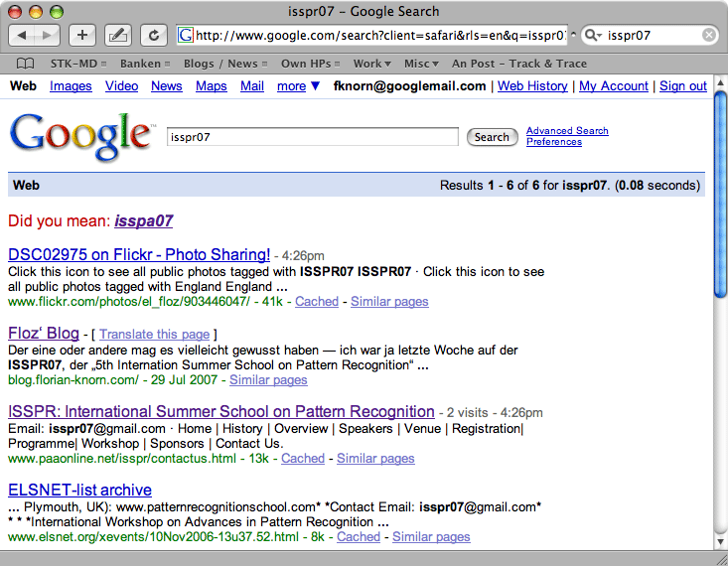Follow the 'isspa07' did-you-mean suggestion

pyautogui.click(x=144, y=220)
